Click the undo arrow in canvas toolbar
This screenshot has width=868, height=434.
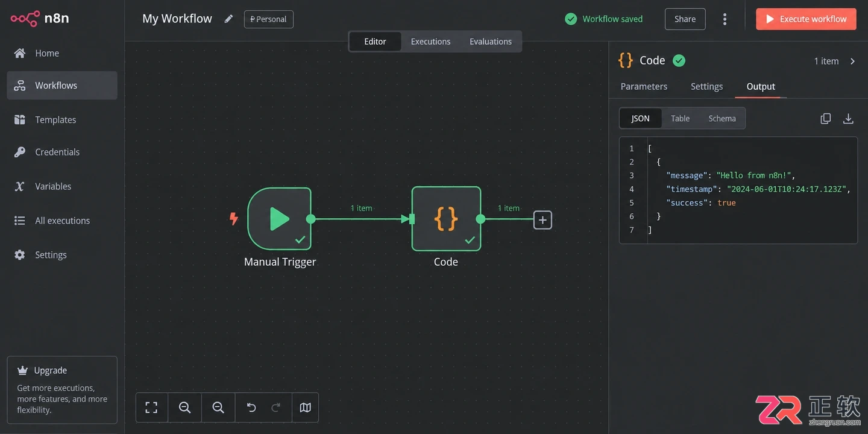[251, 407]
